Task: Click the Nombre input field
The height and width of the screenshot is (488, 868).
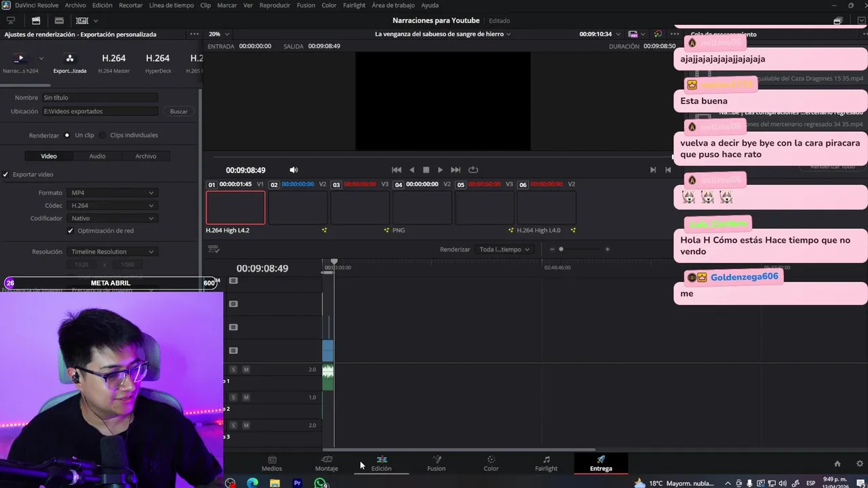Action: click(100, 98)
